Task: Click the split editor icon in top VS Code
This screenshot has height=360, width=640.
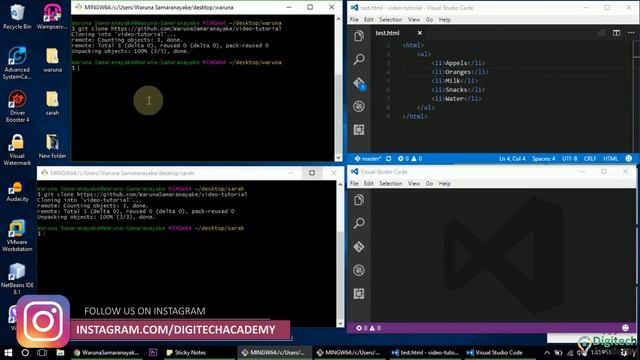Action: (x=616, y=33)
